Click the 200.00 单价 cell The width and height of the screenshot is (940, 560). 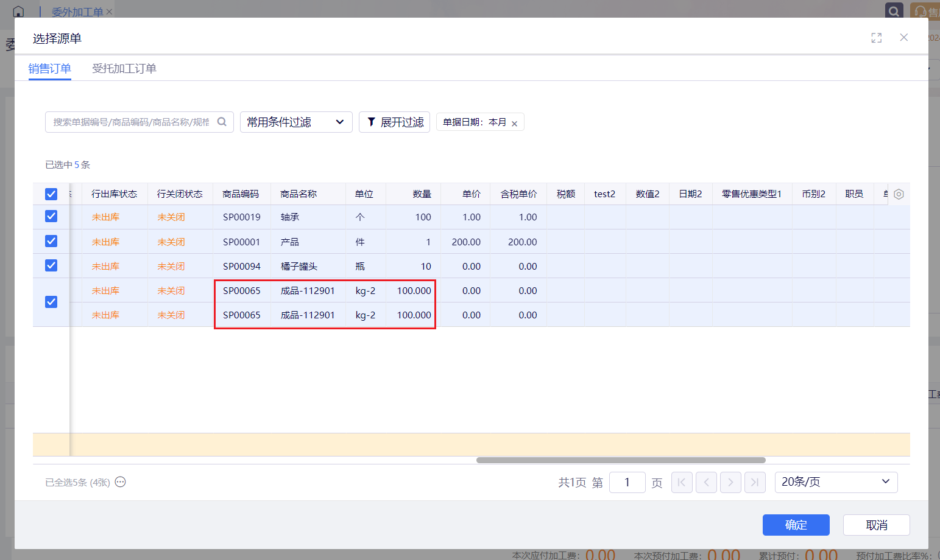(x=465, y=242)
